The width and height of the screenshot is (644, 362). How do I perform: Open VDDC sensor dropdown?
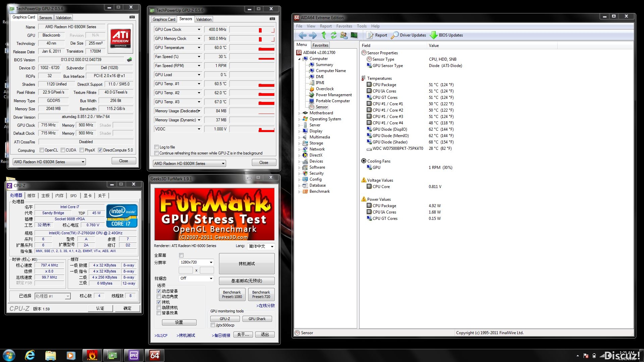pyautogui.click(x=199, y=129)
